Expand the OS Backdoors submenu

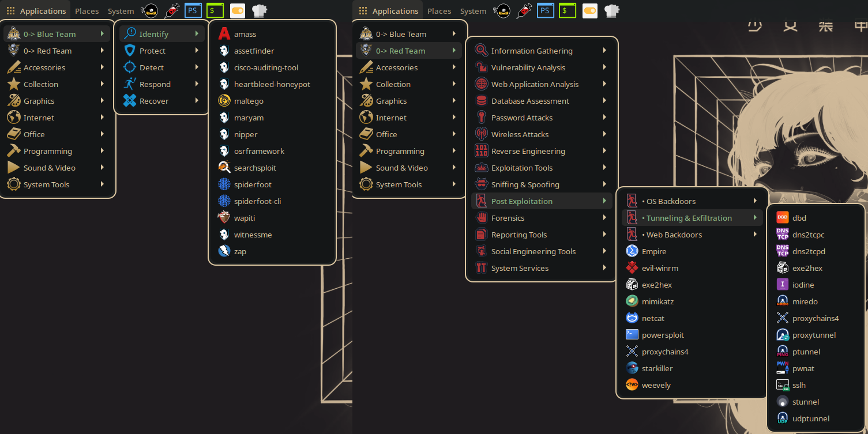coord(670,201)
